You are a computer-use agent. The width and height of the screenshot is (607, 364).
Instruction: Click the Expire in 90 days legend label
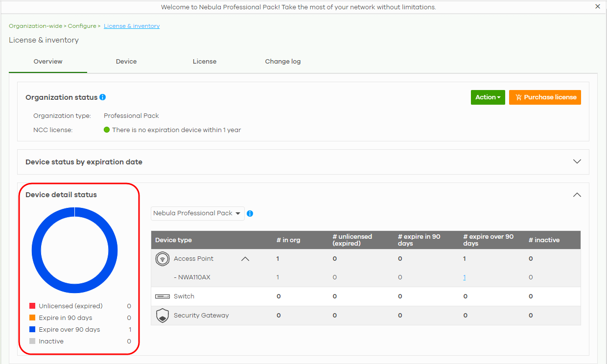click(66, 318)
